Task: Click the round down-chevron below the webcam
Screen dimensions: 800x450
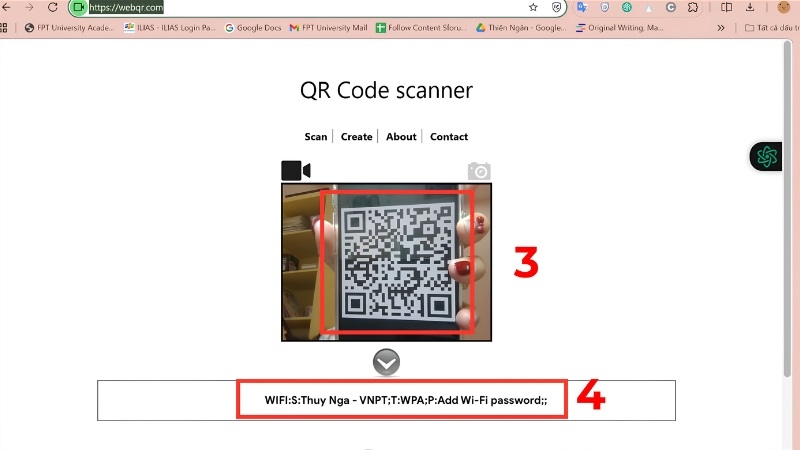Action: 386,362
